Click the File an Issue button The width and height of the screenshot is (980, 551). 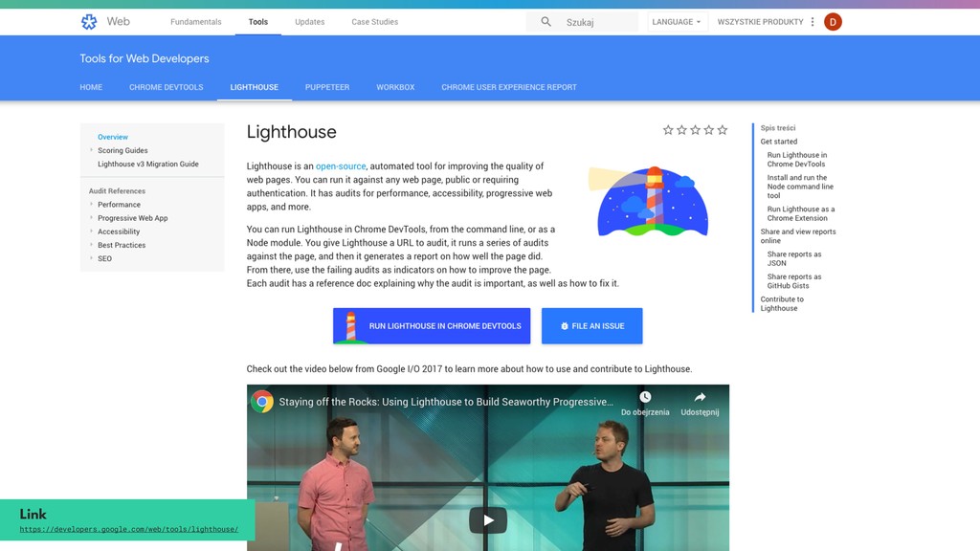tap(591, 325)
